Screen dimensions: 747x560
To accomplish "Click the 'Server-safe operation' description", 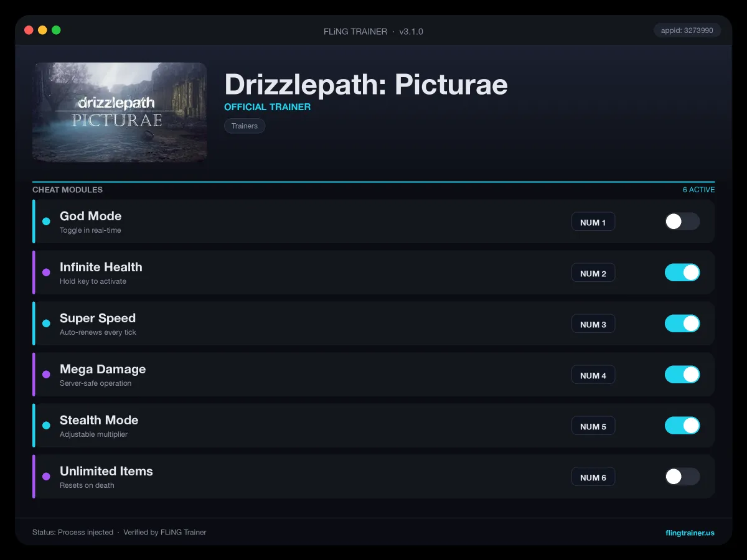I will pyautogui.click(x=95, y=383).
